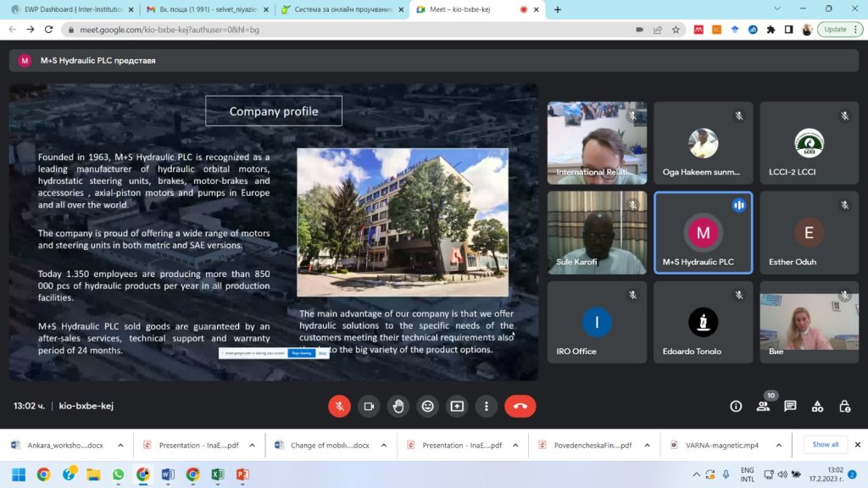Go forward in browser history

(x=31, y=30)
